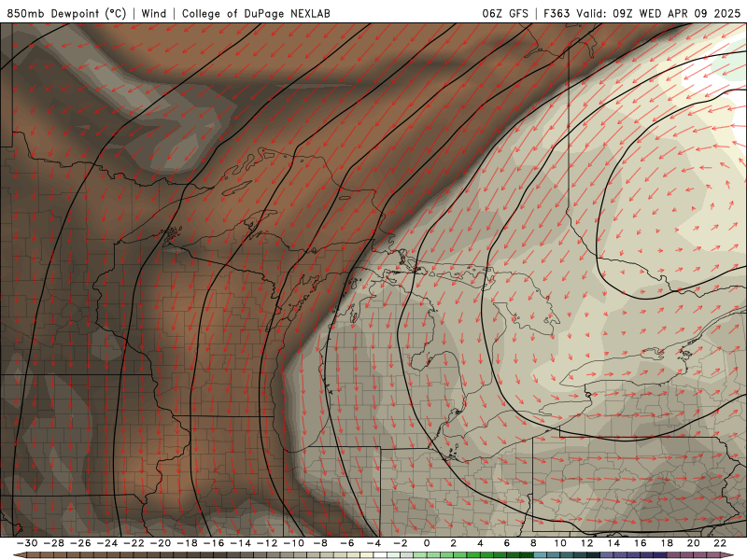Click the '-18' colorbar label
This screenshot has width=747, height=560.
point(188,543)
